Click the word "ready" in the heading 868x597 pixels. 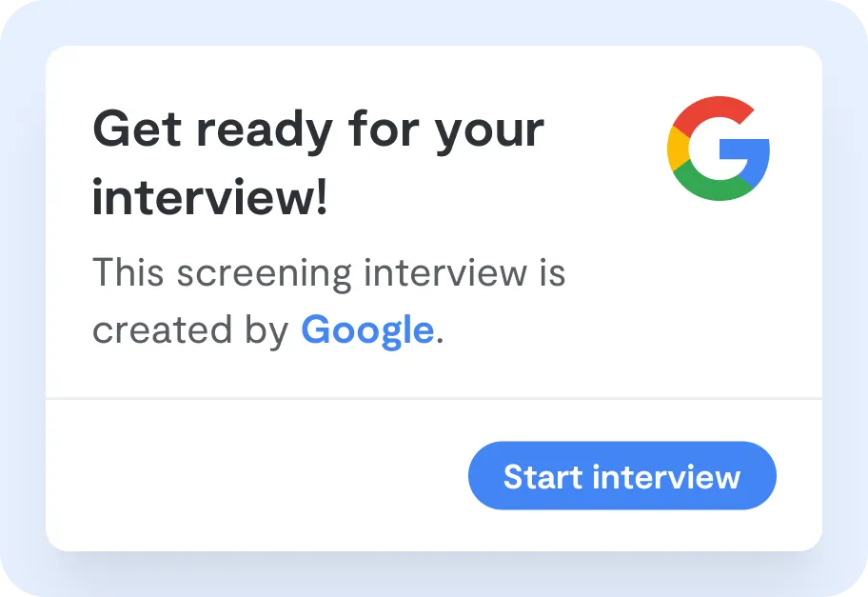(265, 131)
